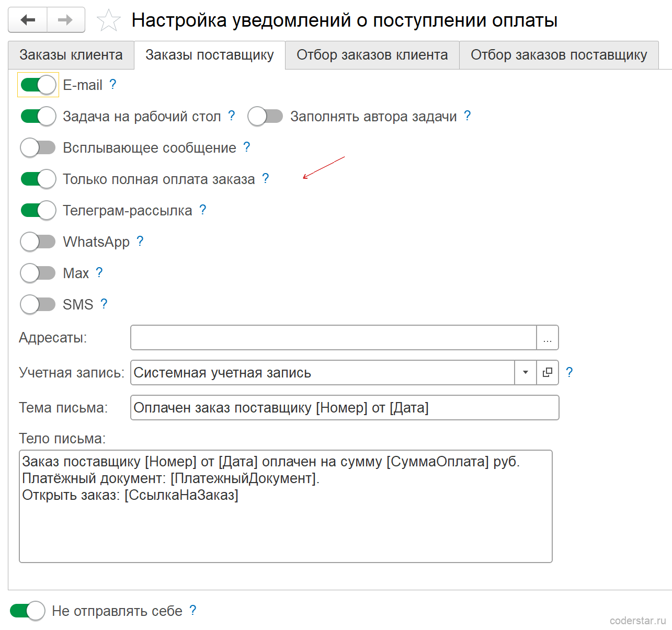
Task: Click inside the Тело письма text area
Action: pos(286,506)
